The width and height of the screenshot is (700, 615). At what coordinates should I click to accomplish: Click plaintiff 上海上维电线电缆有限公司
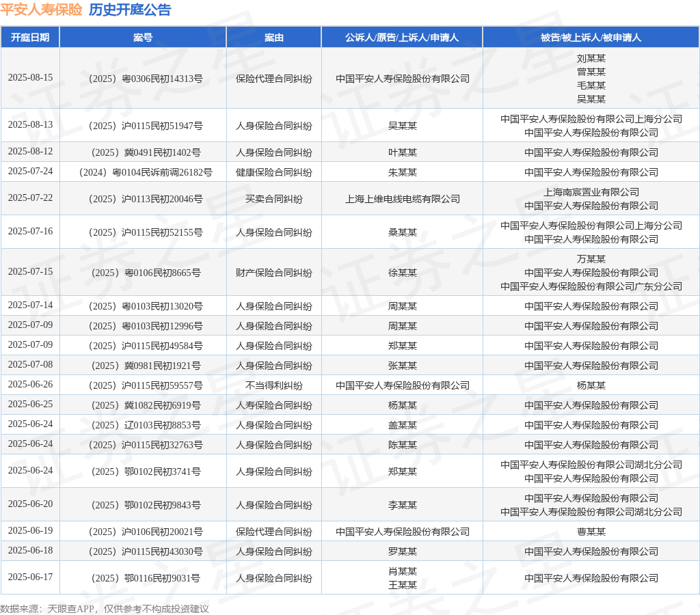(x=402, y=199)
